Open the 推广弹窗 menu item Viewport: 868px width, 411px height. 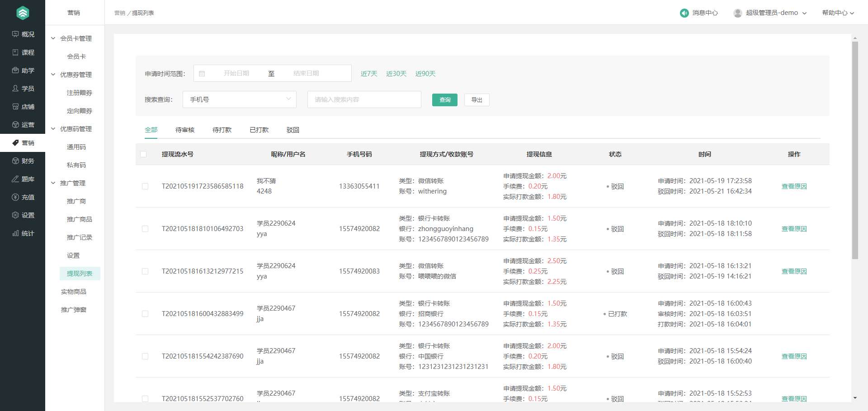click(x=74, y=310)
